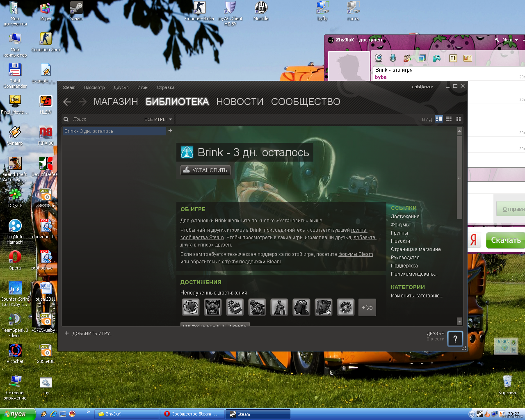Click the Steam details pane scrollbar thumb
Image resolution: width=525 pixels, height=420 pixels.
(459, 177)
